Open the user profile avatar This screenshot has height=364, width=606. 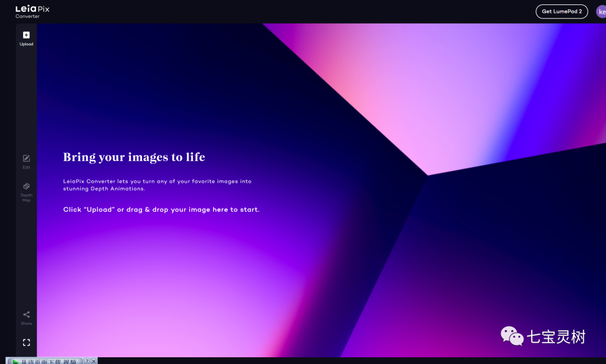coord(602,12)
